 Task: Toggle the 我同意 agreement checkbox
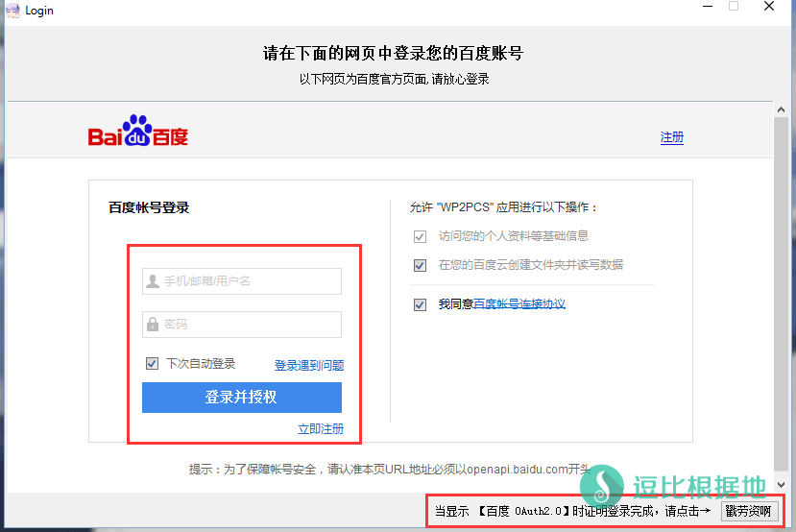[x=420, y=304]
